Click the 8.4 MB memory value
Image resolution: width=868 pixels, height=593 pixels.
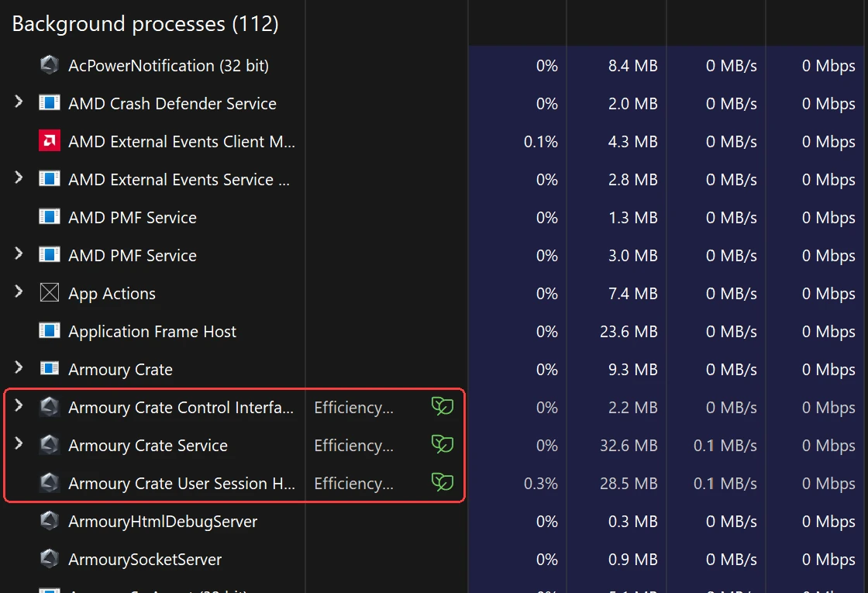(632, 66)
